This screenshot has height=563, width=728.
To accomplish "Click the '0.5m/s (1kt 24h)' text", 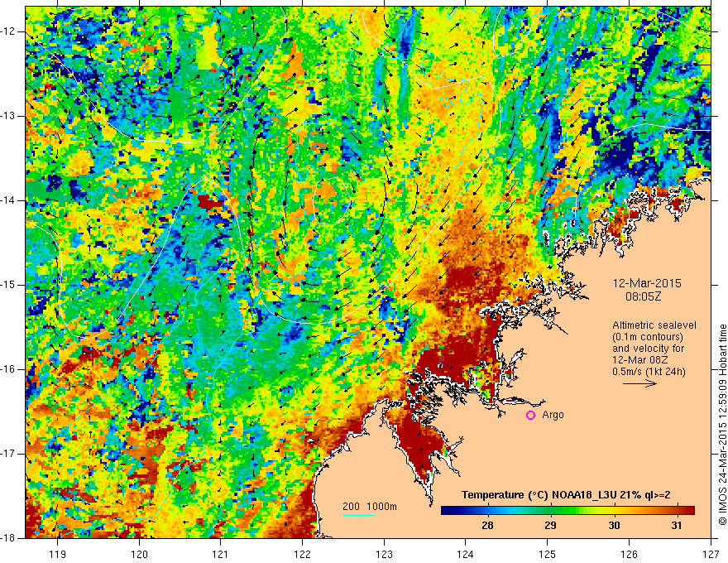I will click(649, 371).
